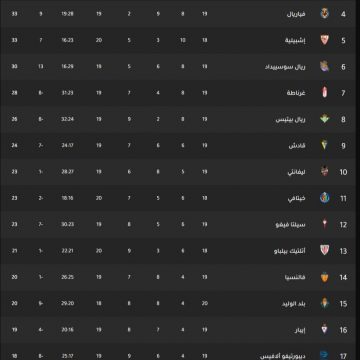Screen dimensions: 360x360
Task: Open the إشبيلية team name link
Action: point(295,40)
